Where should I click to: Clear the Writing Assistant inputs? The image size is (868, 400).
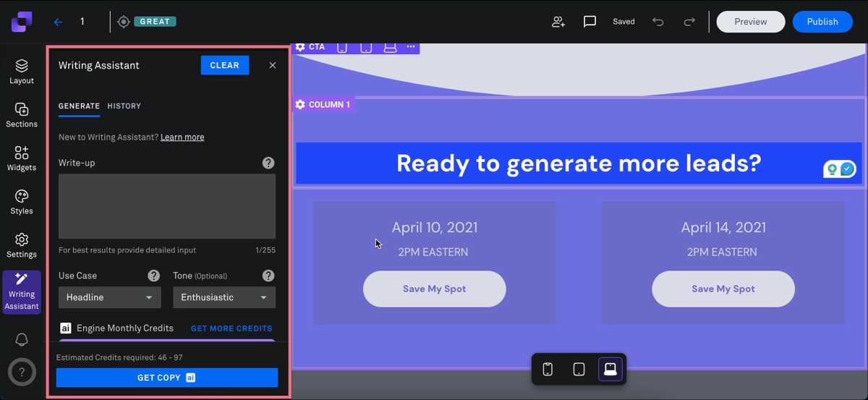[225, 65]
